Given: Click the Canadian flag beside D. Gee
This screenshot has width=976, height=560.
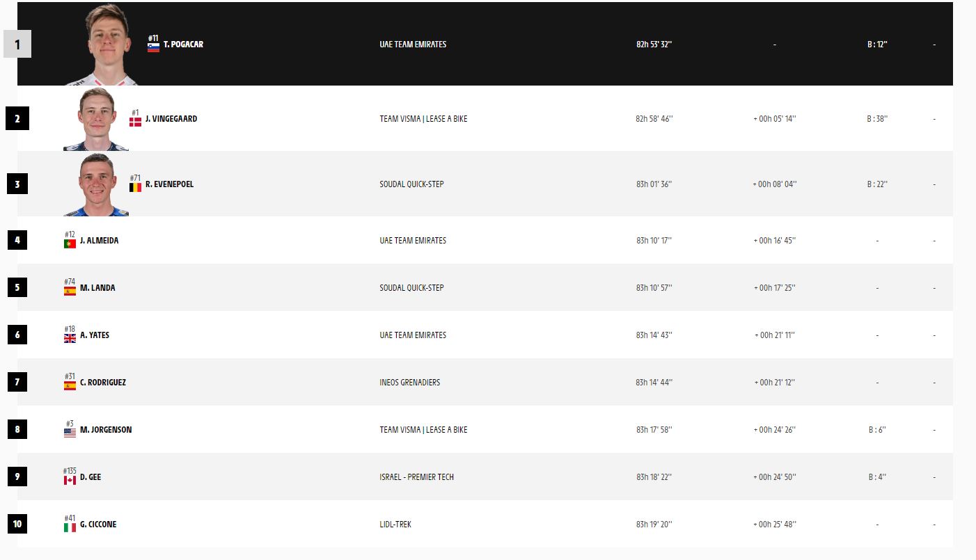Looking at the screenshot, I should [x=70, y=480].
